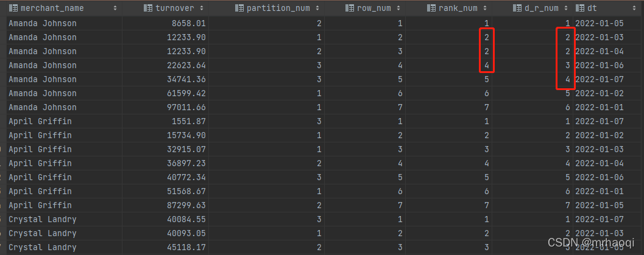Select turnover cell 40084.55

pyautogui.click(x=186, y=219)
